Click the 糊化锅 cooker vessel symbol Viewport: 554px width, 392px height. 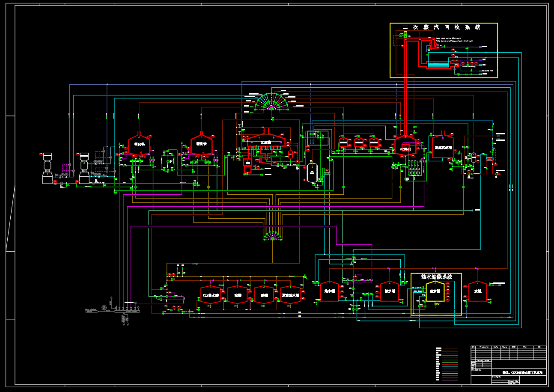click(139, 145)
